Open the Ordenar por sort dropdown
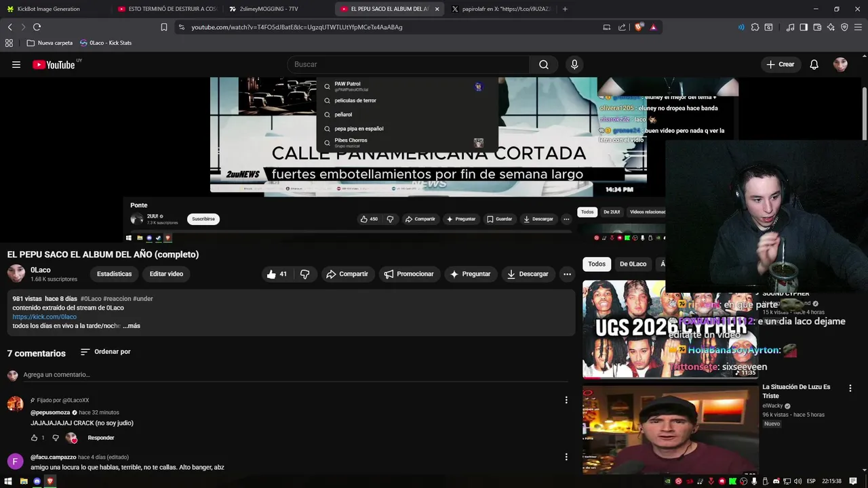The image size is (868, 488). pos(105,352)
